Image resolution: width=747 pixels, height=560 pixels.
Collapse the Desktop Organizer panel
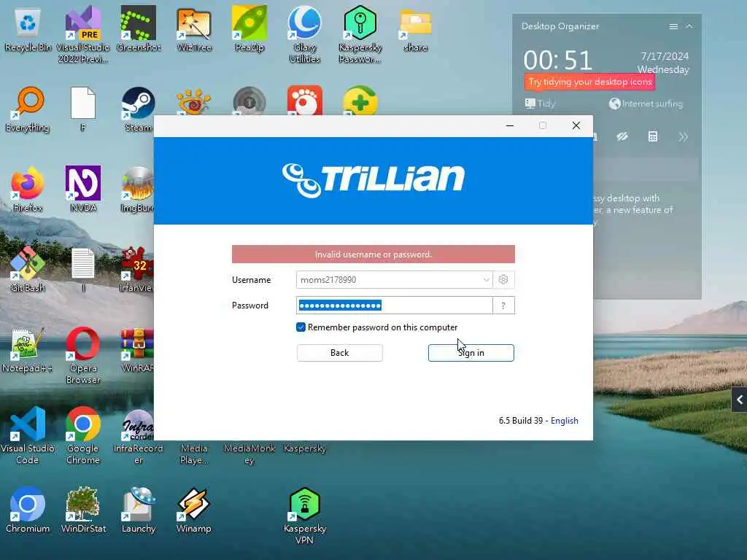click(x=689, y=26)
